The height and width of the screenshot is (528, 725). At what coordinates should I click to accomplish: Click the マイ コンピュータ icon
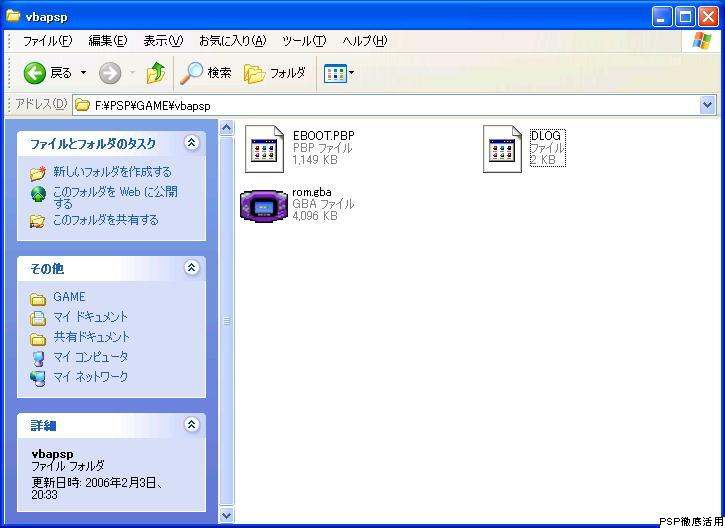click(38, 359)
